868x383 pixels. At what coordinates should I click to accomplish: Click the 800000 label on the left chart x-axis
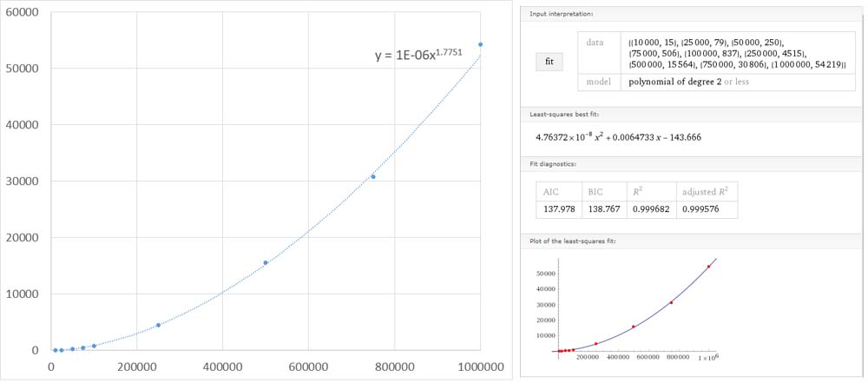coord(394,366)
